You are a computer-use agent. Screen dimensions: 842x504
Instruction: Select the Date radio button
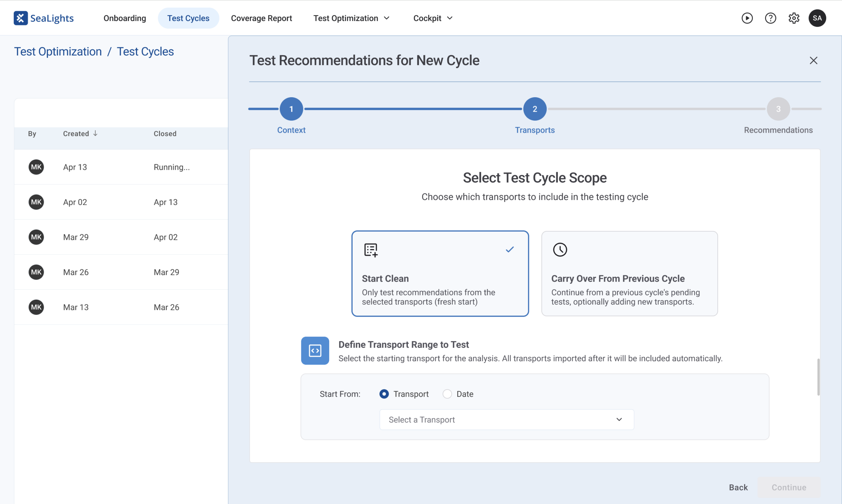click(x=447, y=394)
